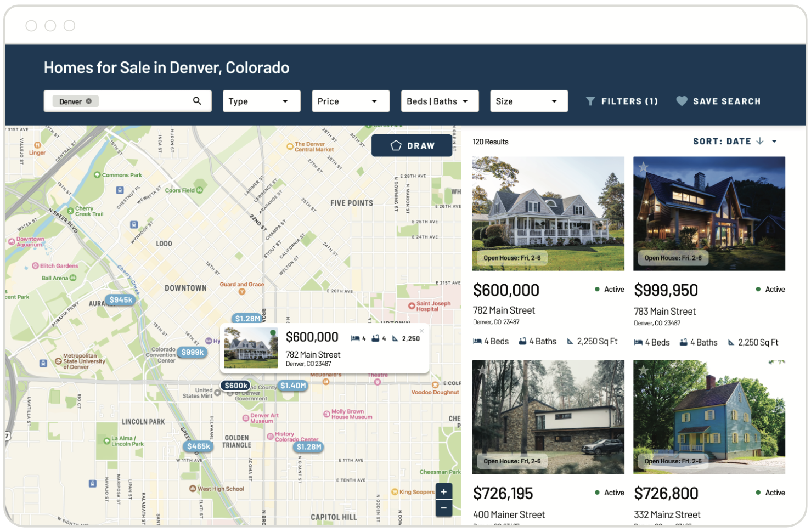The image size is (811, 532).
Task: Click the Cherry Creek Trail map icon
Action: 70,211
